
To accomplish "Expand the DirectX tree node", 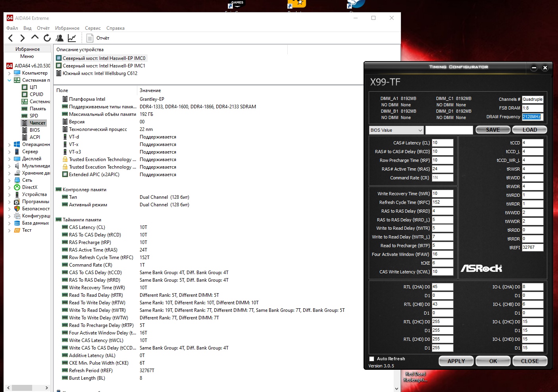I will pos(10,187).
